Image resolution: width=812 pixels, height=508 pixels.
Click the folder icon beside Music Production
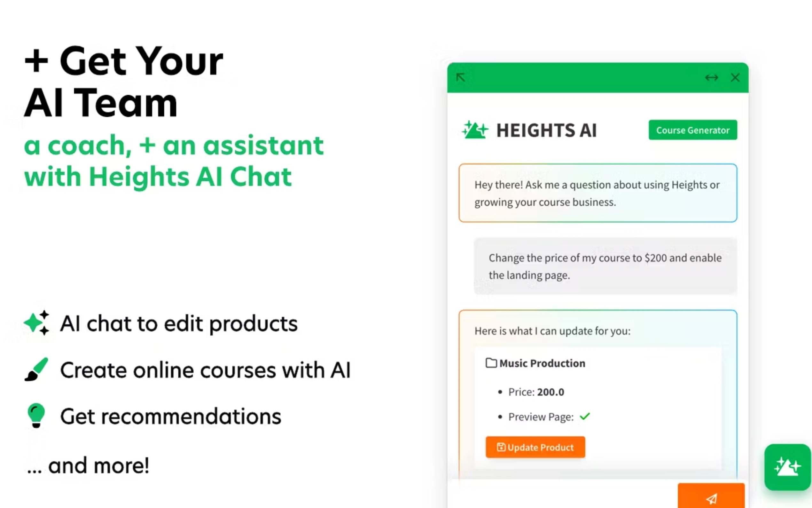click(x=491, y=363)
